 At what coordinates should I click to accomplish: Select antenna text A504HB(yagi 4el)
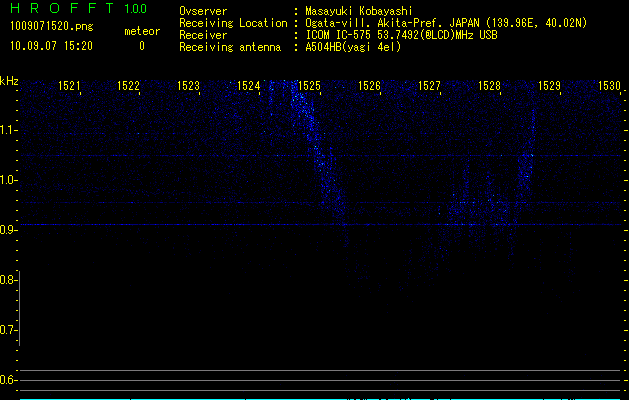pyautogui.click(x=353, y=47)
